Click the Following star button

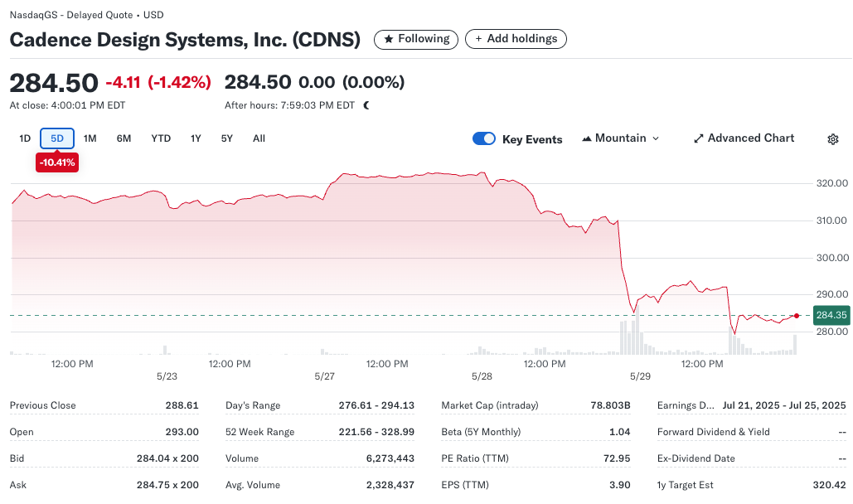(x=416, y=39)
